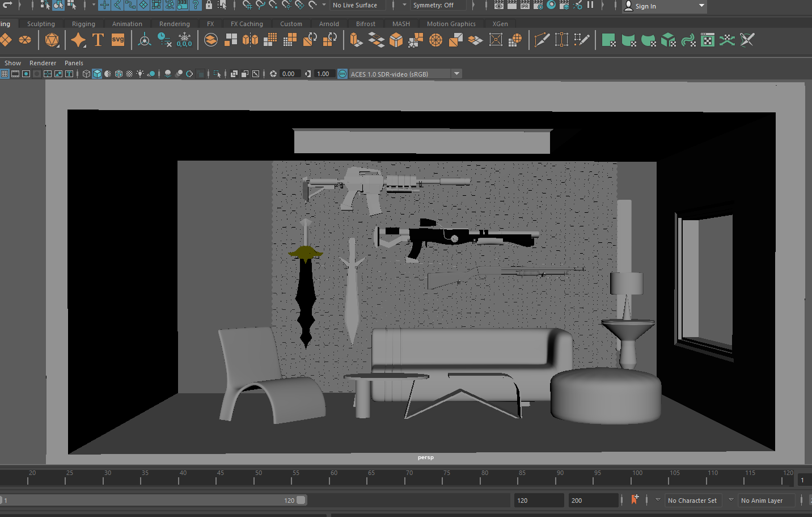Open the No Anim Layer dropdown
Image resolution: width=812 pixels, height=517 pixels.
(762, 501)
